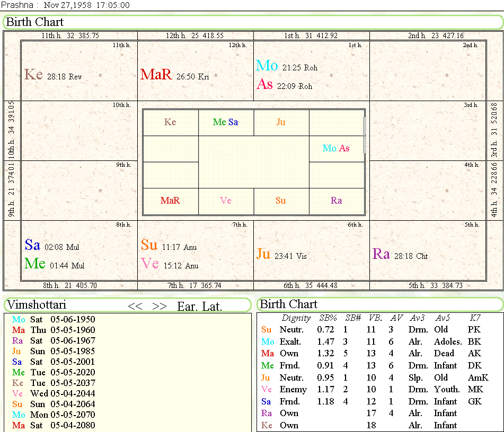Click 'Dead' in the Ma table row
This screenshot has height=432, width=504.
(x=444, y=354)
